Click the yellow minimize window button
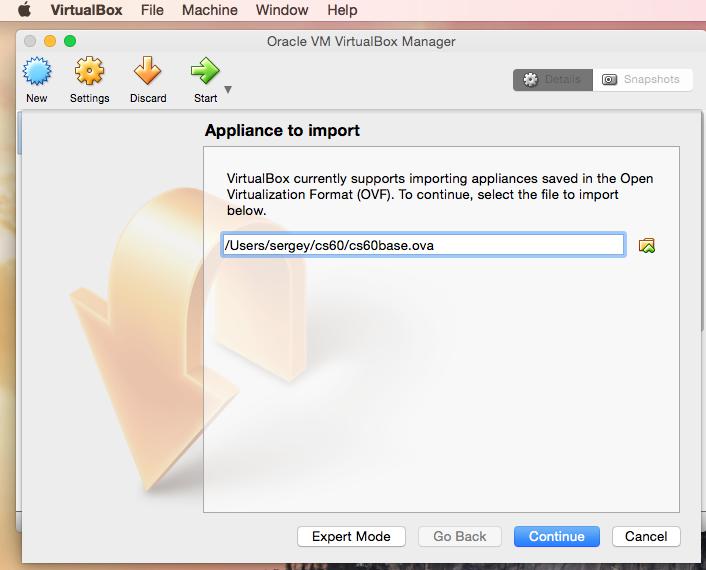The width and height of the screenshot is (706, 570). [50, 41]
